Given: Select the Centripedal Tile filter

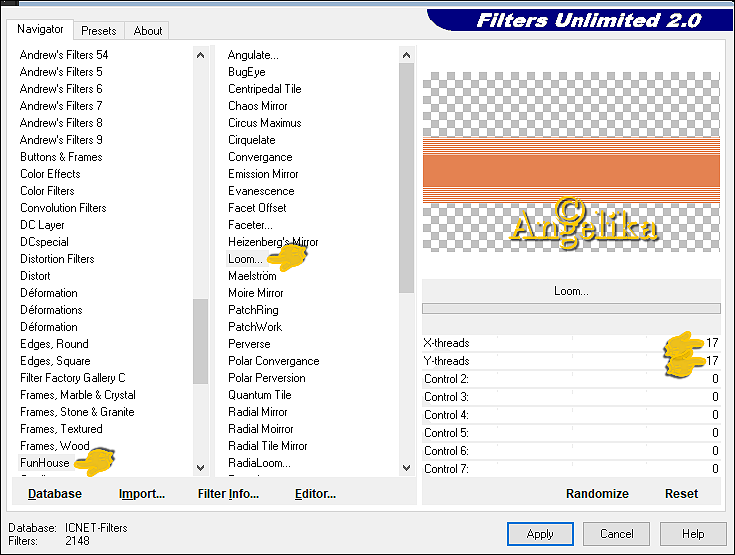Looking at the screenshot, I should pyautogui.click(x=265, y=89).
